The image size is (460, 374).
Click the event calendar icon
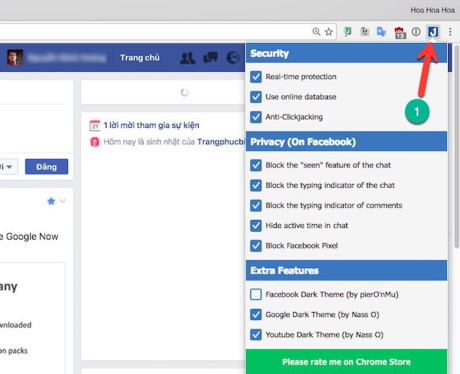coord(95,125)
